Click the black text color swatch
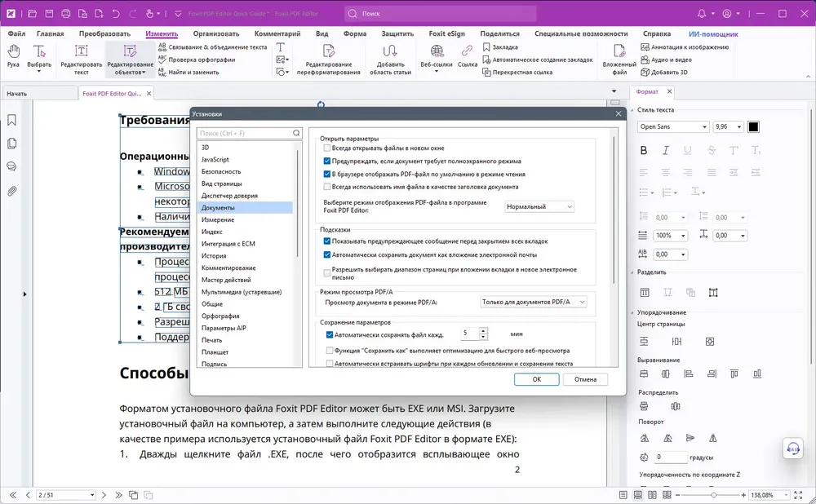The height and width of the screenshot is (504, 816). [753, 127]
